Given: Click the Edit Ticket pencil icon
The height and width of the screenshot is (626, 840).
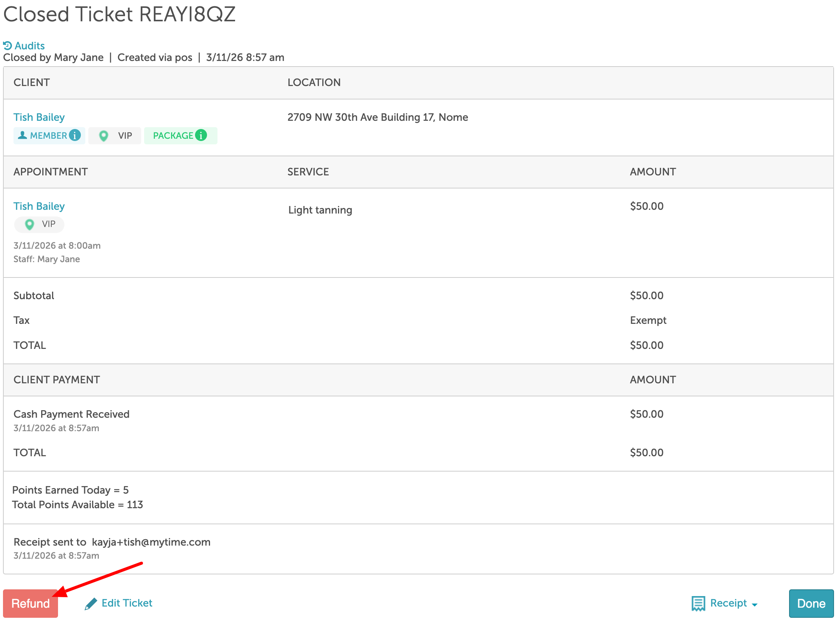Looking at the screenshot, I should 91,604.
